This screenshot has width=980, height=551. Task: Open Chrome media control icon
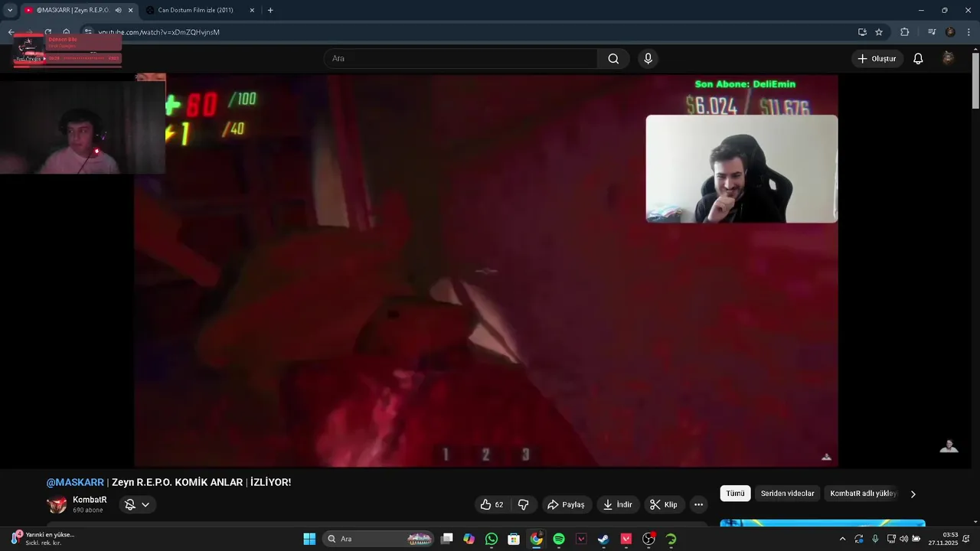pyautogui.click(x=932, y=32)
